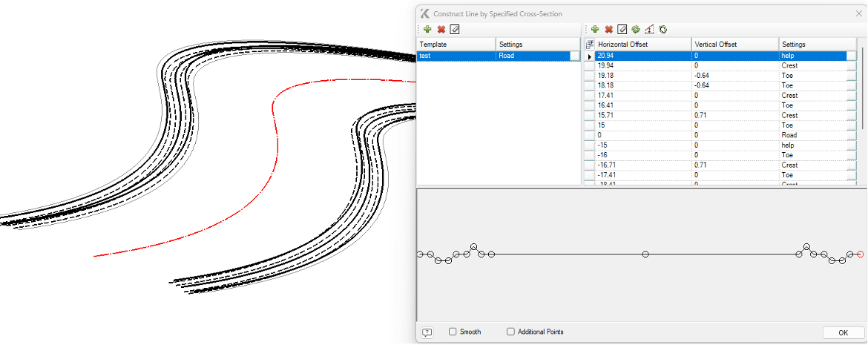Select the help settings cell in row -15
Viewport: 868px width, 345px height.
812,145
